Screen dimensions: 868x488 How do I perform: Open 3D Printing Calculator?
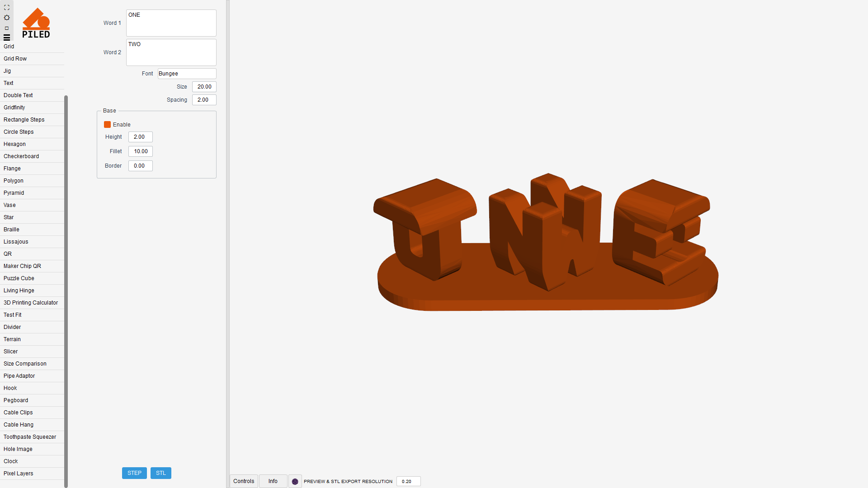(32, 303)
